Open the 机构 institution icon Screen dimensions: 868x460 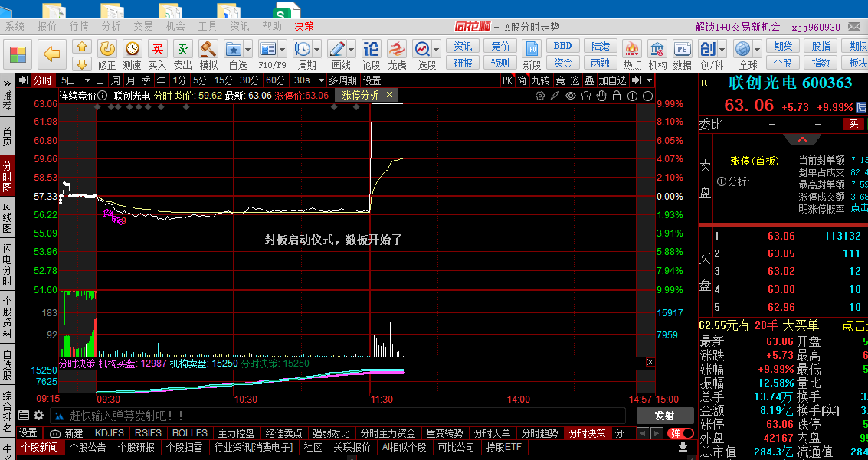pyautogui.click(x=657, y=55)
